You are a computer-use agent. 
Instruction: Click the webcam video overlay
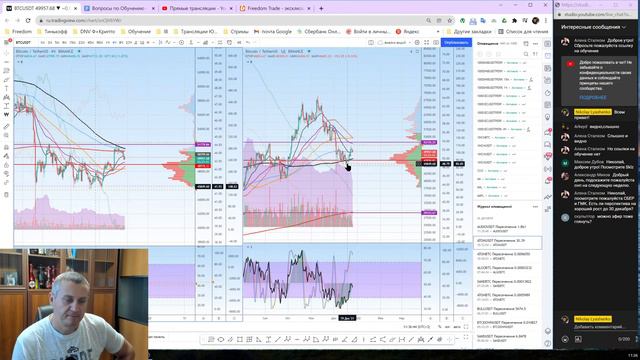(74, 304)
